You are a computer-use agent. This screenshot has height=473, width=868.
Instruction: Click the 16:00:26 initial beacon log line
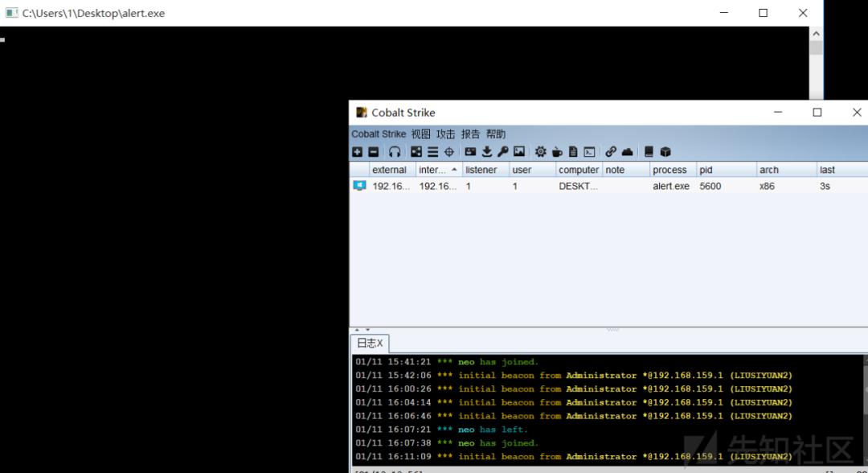(x=574, y=389)
